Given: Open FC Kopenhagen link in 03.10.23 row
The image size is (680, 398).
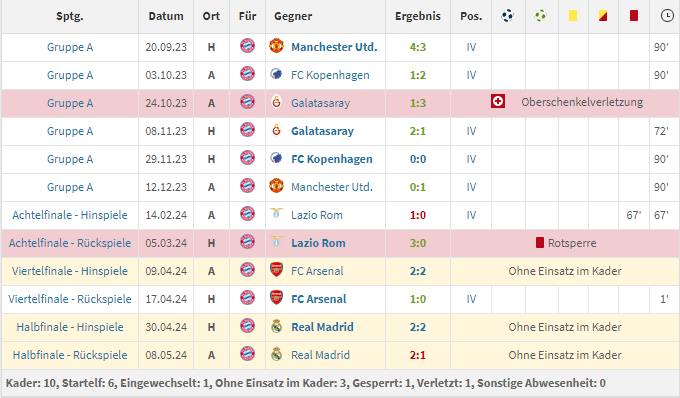Looking at the screenshot, I should [330, 75].
